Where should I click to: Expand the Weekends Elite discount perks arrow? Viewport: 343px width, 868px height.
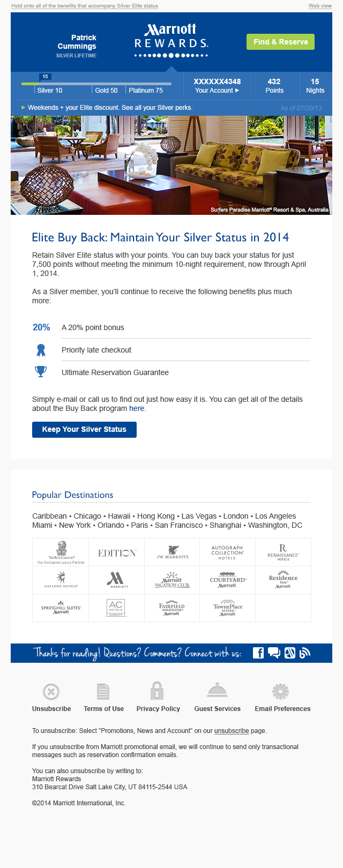click(23, 108)
